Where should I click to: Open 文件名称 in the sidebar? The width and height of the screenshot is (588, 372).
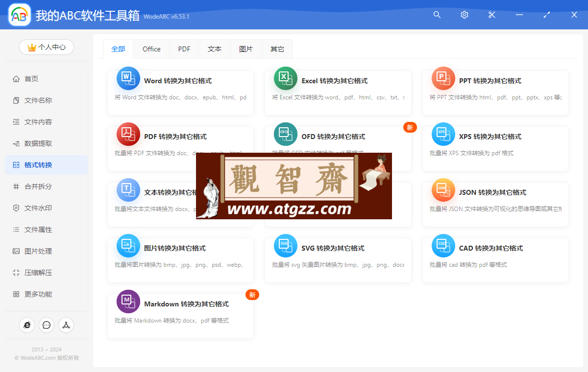(47, 100)
